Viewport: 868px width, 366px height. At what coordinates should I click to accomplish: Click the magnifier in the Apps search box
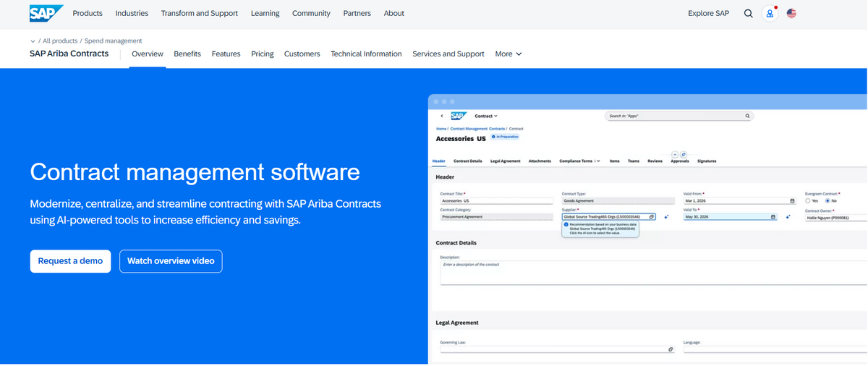[747, 116]
